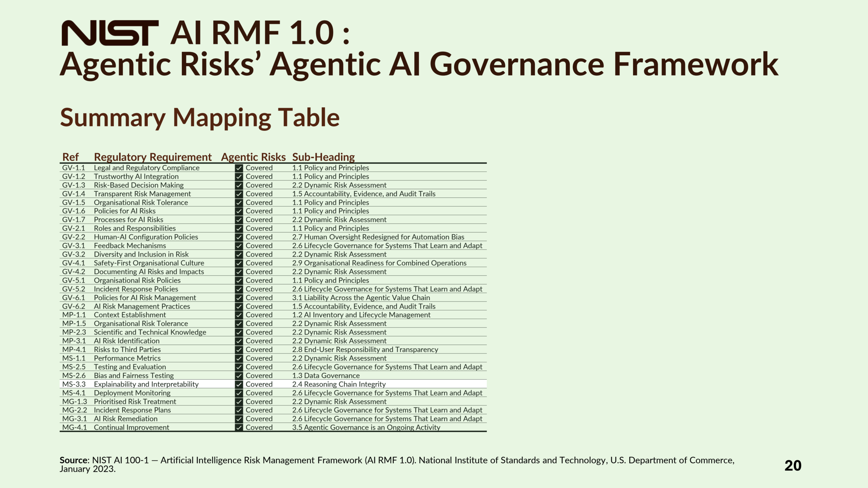Click Processes for AI Risks cell

coord(129,220)
